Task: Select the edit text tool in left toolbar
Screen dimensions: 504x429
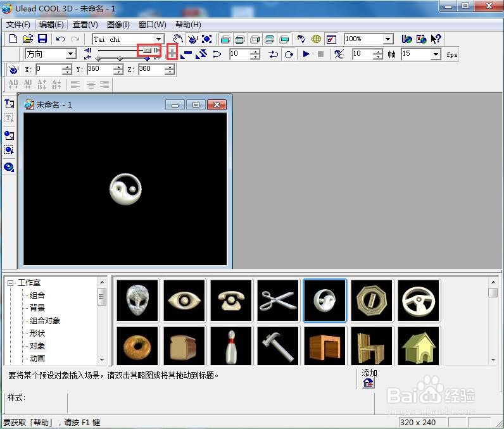Action: 9,118
